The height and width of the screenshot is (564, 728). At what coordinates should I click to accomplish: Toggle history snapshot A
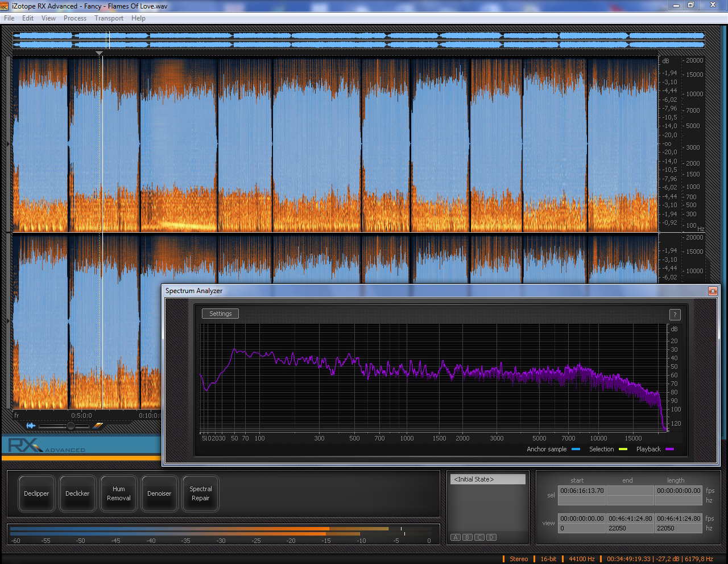[x=456, y=537]
